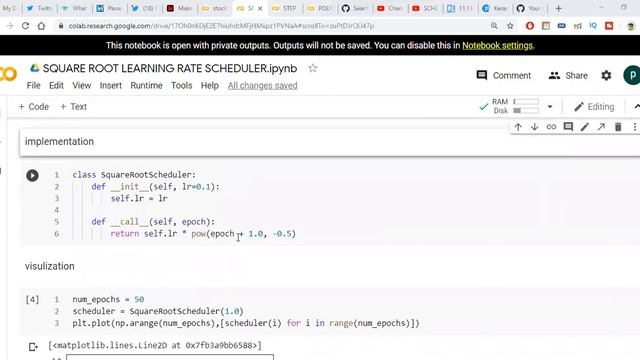Click the Google Drive icon beside the notebook title
Screen dimensions: 640x360
click(x=35, y=68)
